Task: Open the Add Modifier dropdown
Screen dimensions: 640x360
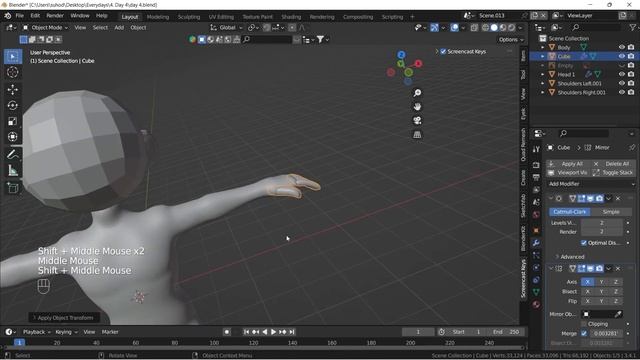Action: (591, 184)
